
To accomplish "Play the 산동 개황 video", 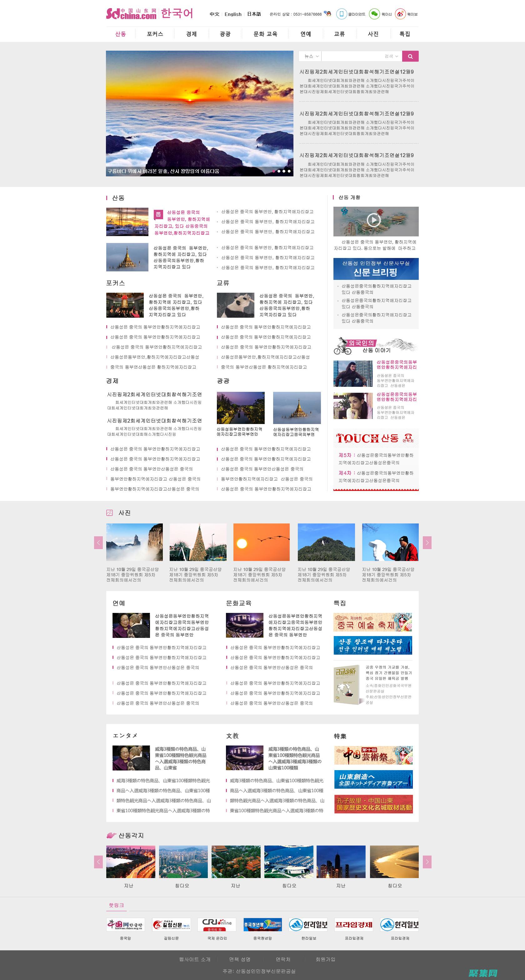I will 375,220.
